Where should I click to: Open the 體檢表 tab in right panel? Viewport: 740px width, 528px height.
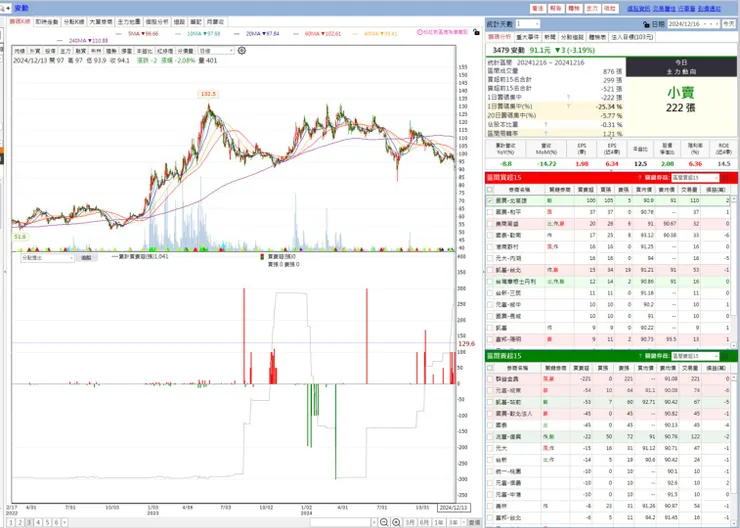click(597, 37)
